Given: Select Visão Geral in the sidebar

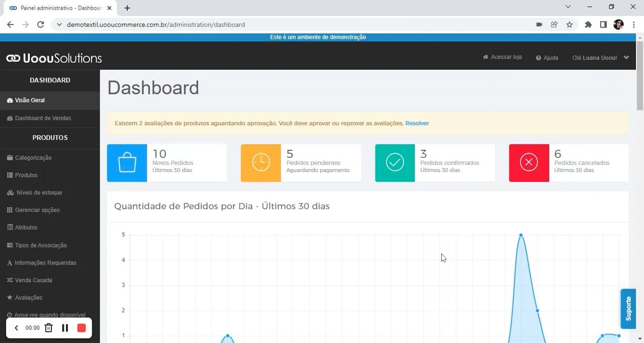Looking at the screenshot, I should point(30,100).
